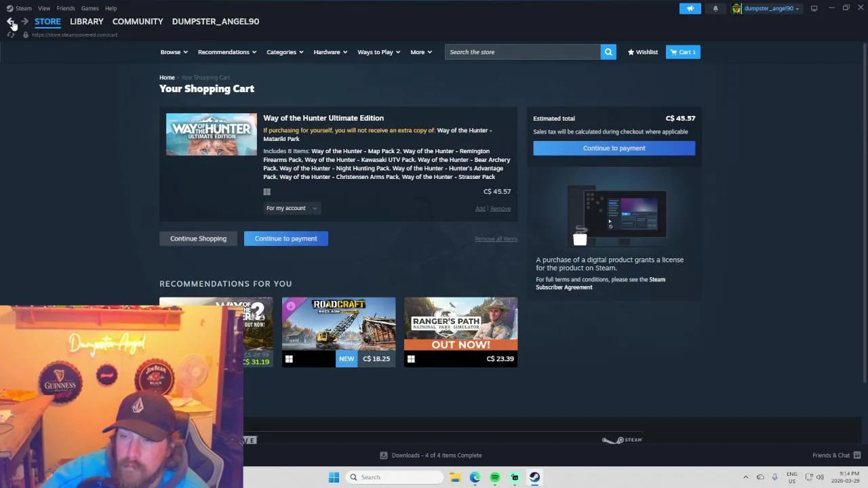The height and width of the screenshot is (488, 868).
Task: Click the Search the store field
Action: tap(523, 52)
